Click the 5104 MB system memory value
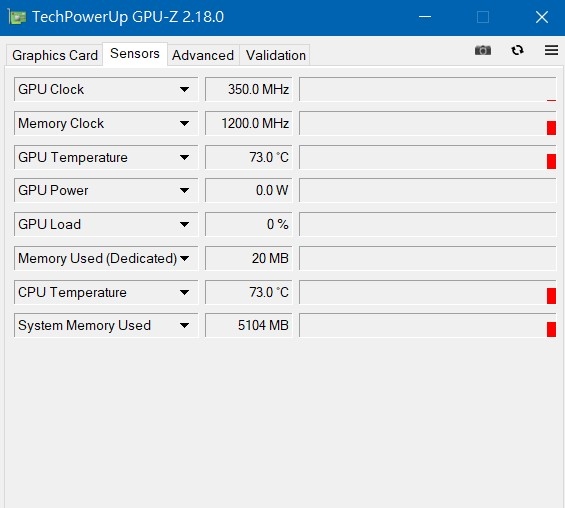Viewport: 565px width, 508px height. (x=249, y=325)
